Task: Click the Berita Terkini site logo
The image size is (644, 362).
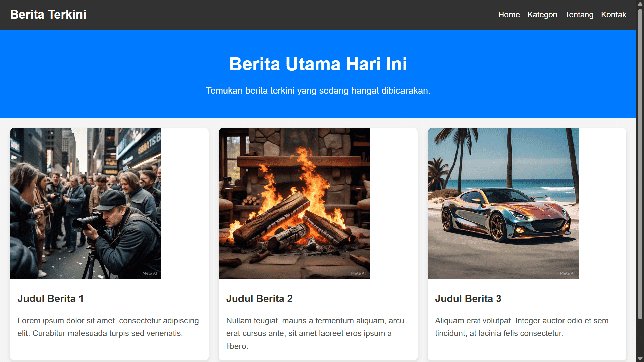Action: pyautogui.click(x=48, y=15)
